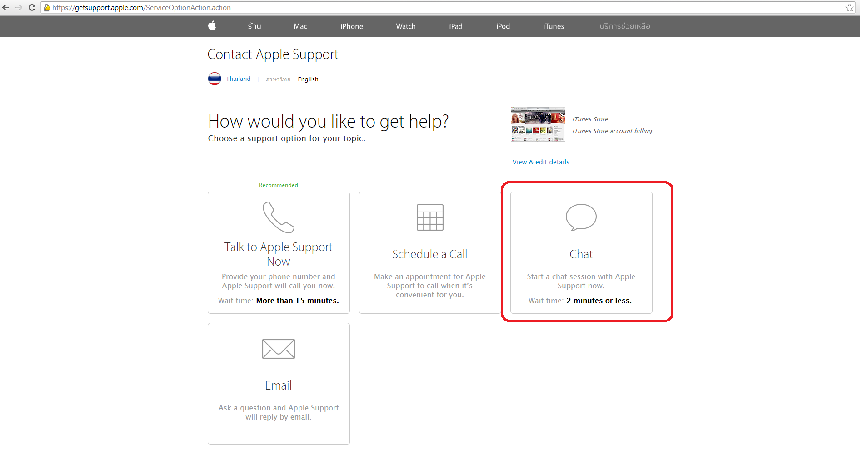Click the calendar grid icon
Image resolution: width=868 pixels, height=459 pixels.
click(430, 217)
